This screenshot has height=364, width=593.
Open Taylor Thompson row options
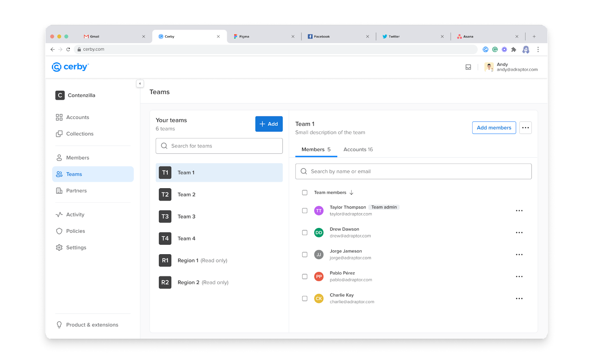coord(519,211)
